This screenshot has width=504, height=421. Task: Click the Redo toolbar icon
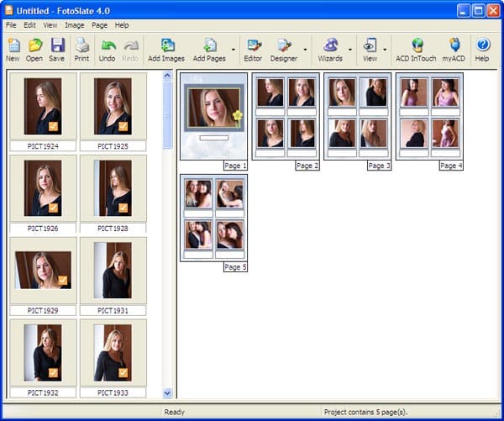pyautogui.click(x=130, y=50)
